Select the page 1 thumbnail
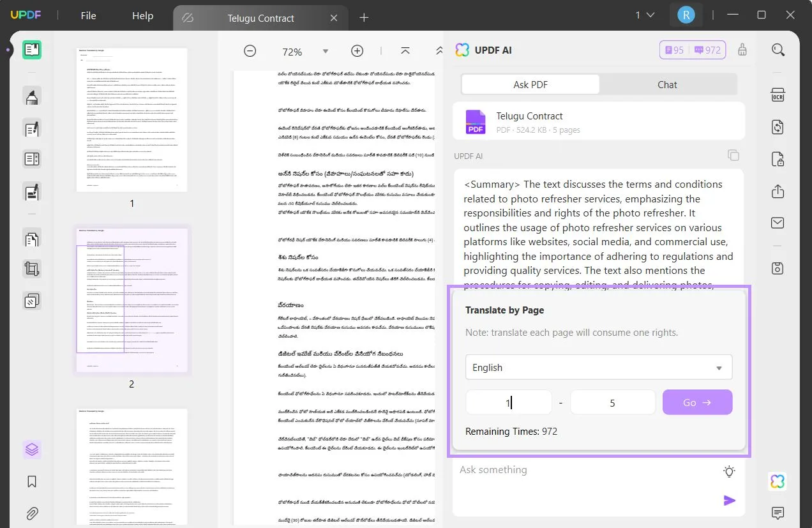Image resolution: width=812 pixels, height=528 pixels. tap(132, 119)
